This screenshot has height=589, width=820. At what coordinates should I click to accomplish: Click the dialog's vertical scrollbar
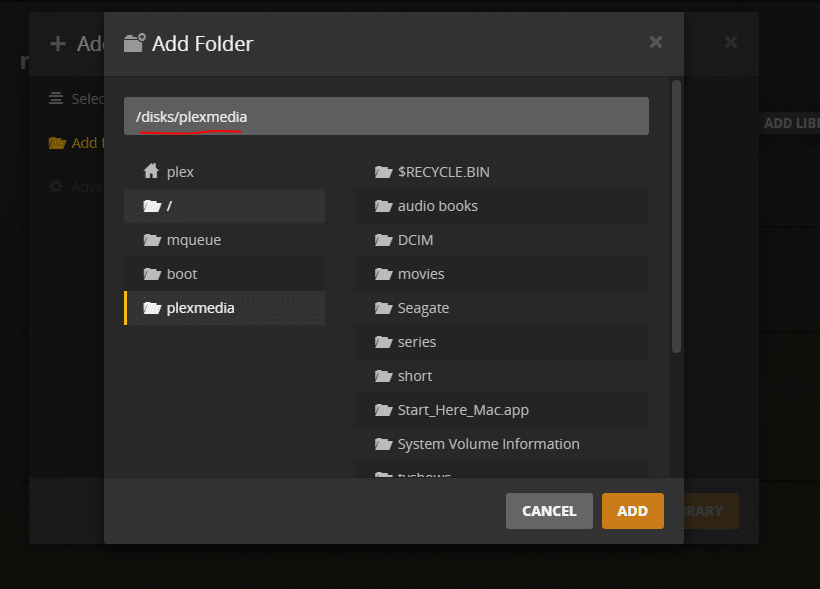[676, 216]
